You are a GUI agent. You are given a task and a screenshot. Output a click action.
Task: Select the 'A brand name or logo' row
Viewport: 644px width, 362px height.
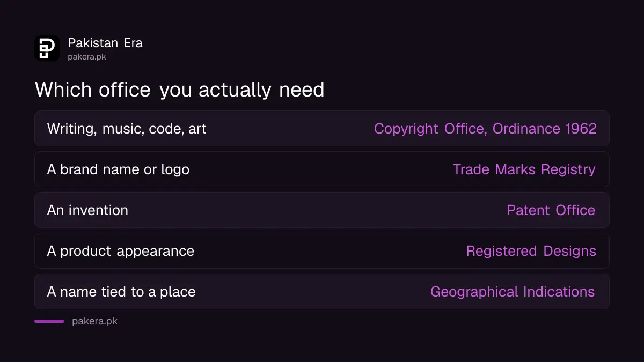(322, 169)
